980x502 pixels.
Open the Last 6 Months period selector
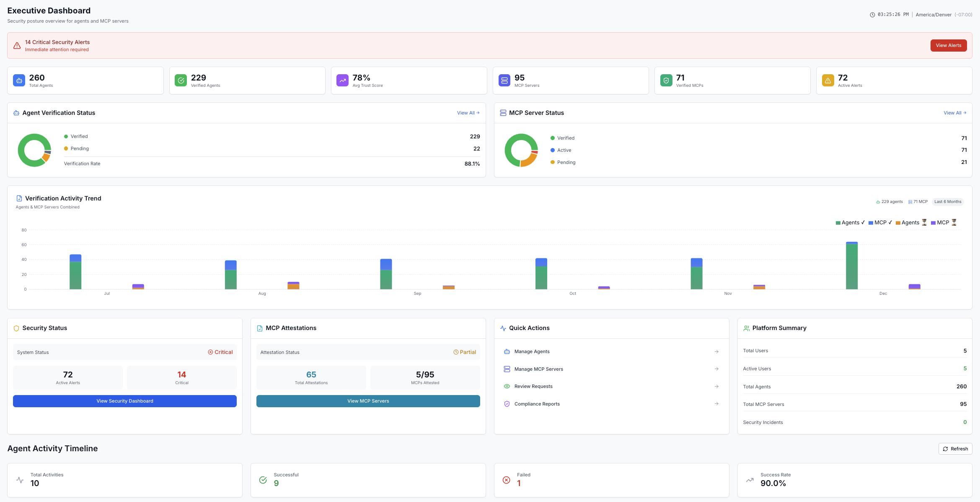pos(947,202)
